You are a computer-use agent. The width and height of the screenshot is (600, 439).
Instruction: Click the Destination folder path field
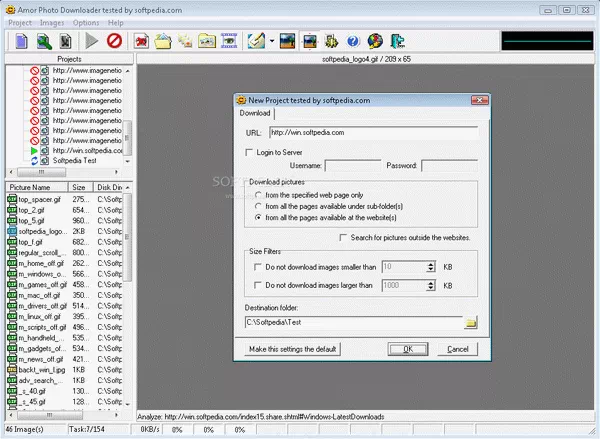(354, 322)
